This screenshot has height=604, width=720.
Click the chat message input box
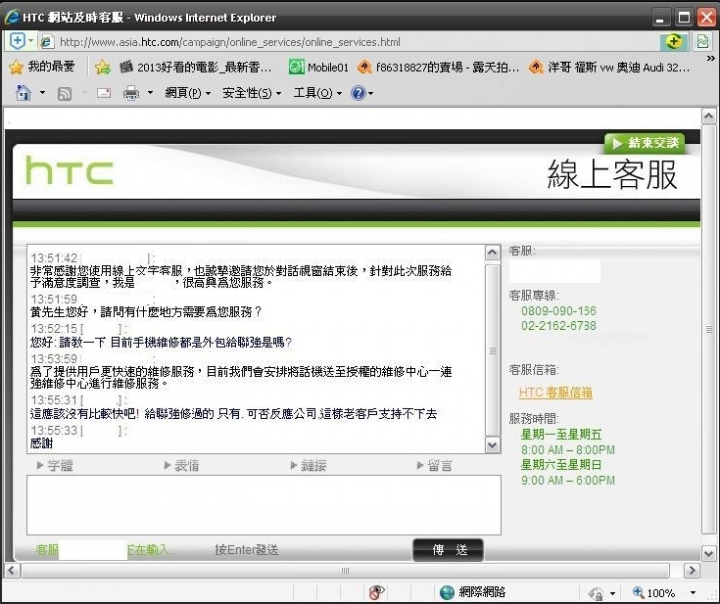264,505
